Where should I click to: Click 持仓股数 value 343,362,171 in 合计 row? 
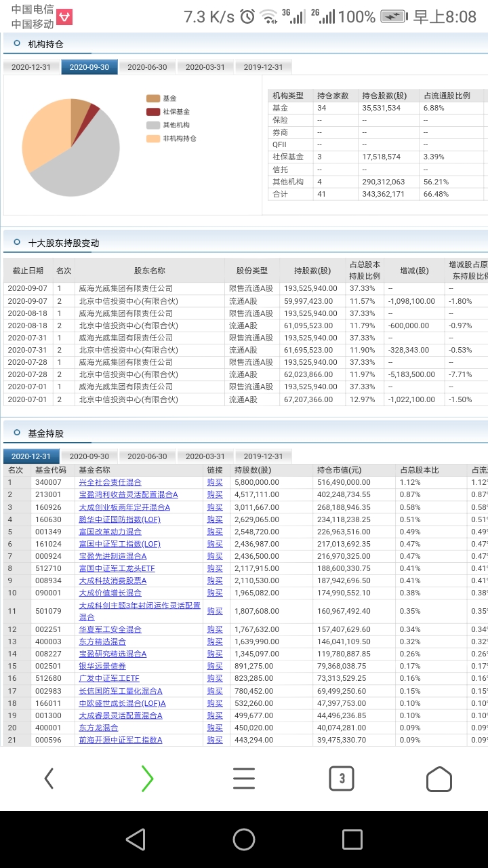pos(384,194)
